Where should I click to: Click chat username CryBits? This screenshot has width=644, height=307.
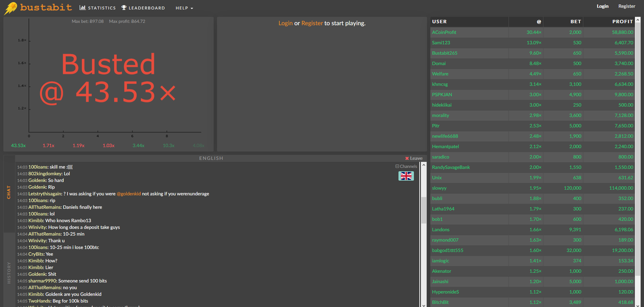[36, 254]
